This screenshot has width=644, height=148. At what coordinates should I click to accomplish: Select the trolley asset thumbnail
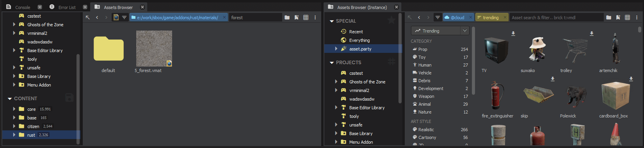576,49
